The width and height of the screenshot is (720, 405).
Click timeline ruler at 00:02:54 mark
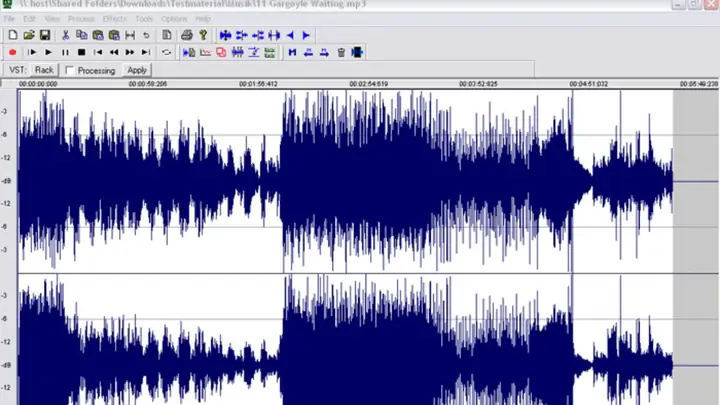(368, 84)
